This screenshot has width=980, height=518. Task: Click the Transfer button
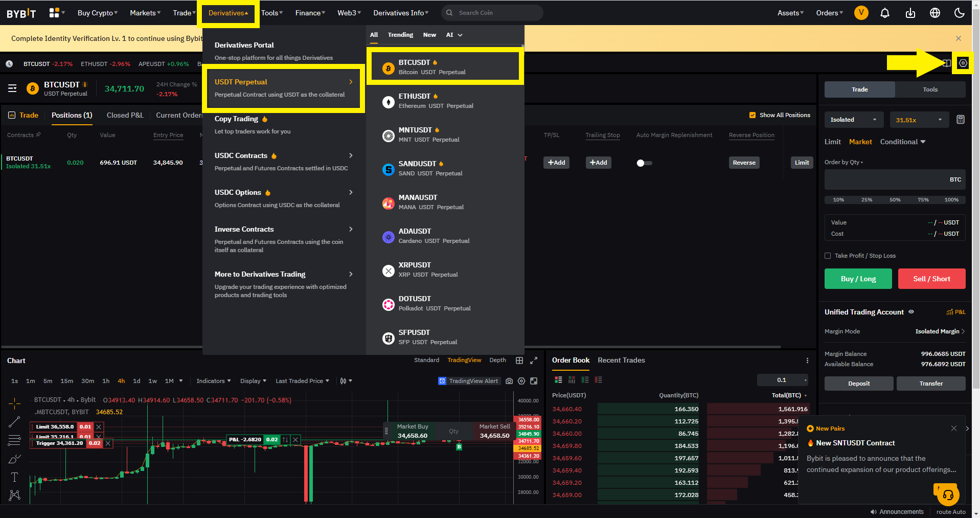point(931,384)
